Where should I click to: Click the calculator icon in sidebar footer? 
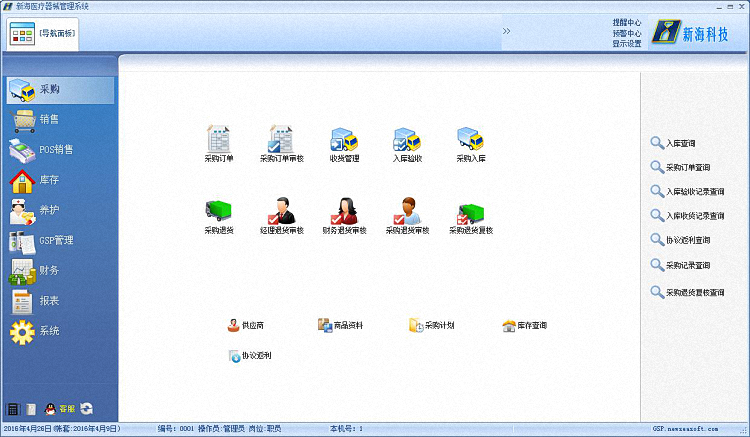click(x=12, y=409)
